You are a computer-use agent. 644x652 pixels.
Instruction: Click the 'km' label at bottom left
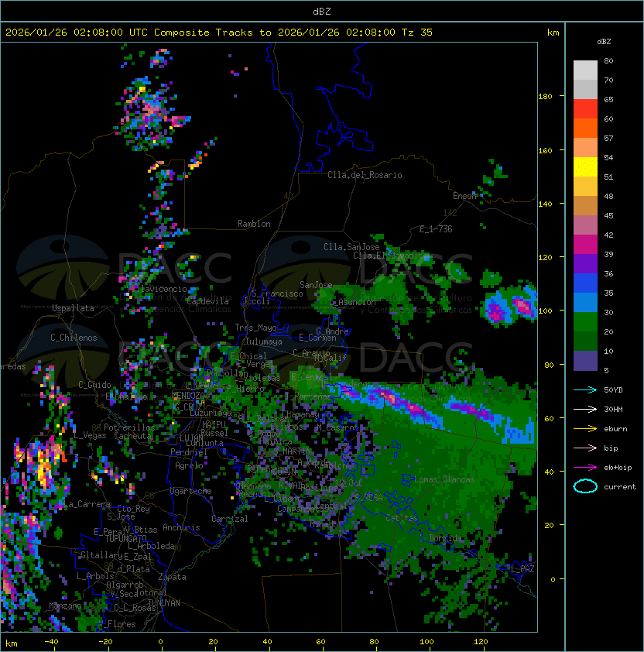pyautogui.click(x=12, y=643)
